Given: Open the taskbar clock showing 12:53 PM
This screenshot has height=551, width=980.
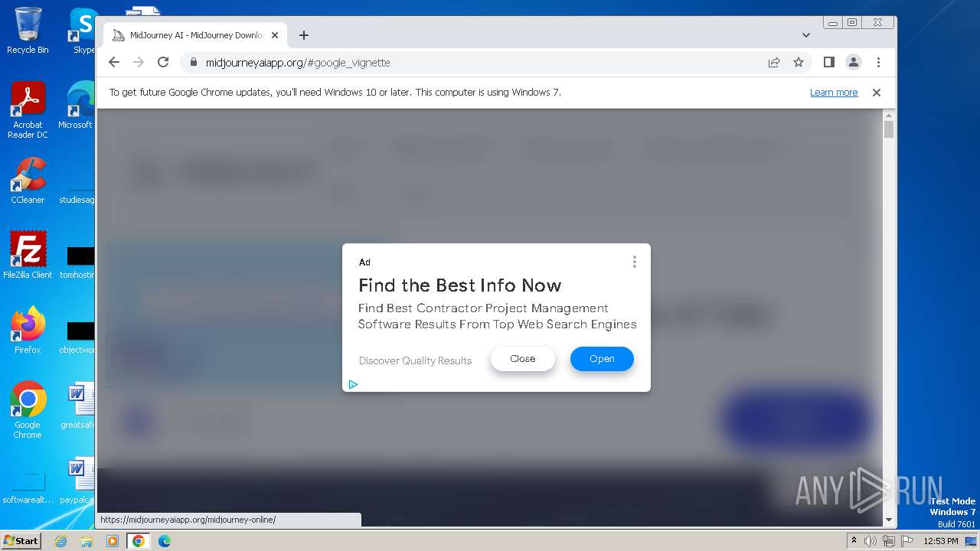Looking at the screenshot, I should pos(940,541).
